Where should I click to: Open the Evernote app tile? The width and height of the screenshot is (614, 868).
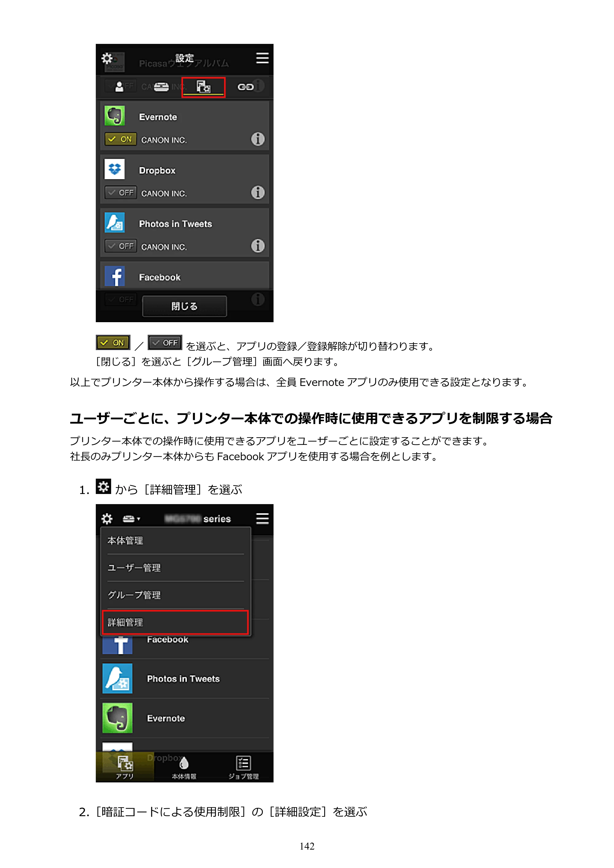click(x=185, y=718)
